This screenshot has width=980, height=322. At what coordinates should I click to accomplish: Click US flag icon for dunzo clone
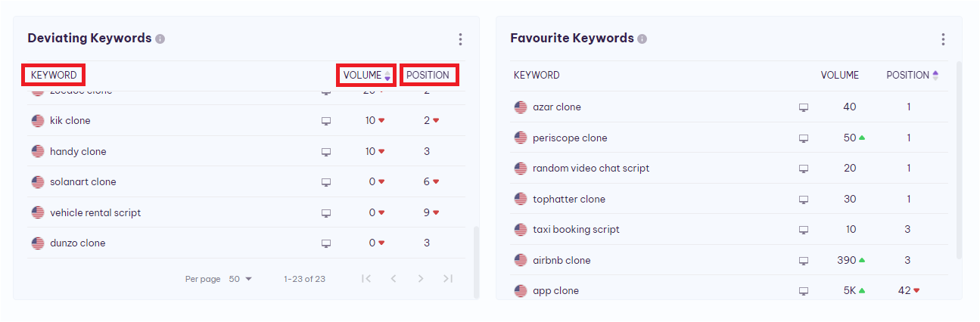tap(38, 243)
